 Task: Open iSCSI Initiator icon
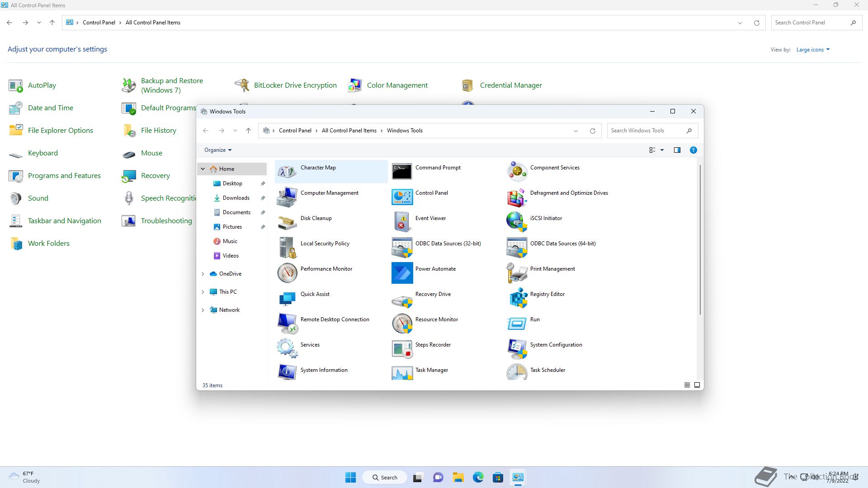[517, 222]
